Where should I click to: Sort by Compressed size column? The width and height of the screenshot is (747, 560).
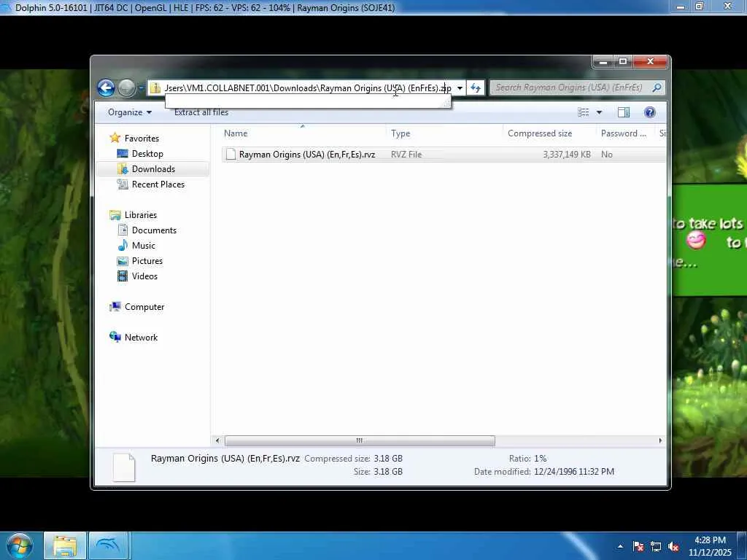click(549, 133)
